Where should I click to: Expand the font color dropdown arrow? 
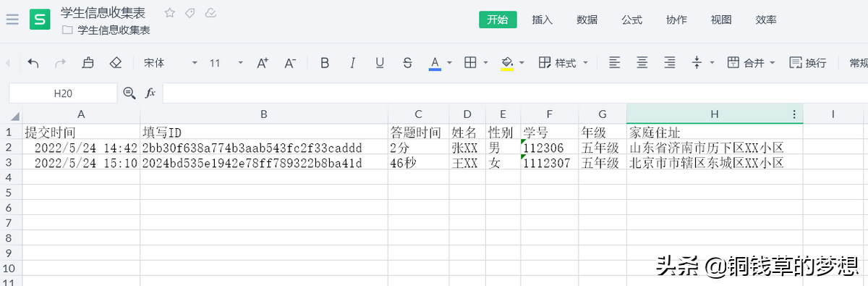(449, 63)
